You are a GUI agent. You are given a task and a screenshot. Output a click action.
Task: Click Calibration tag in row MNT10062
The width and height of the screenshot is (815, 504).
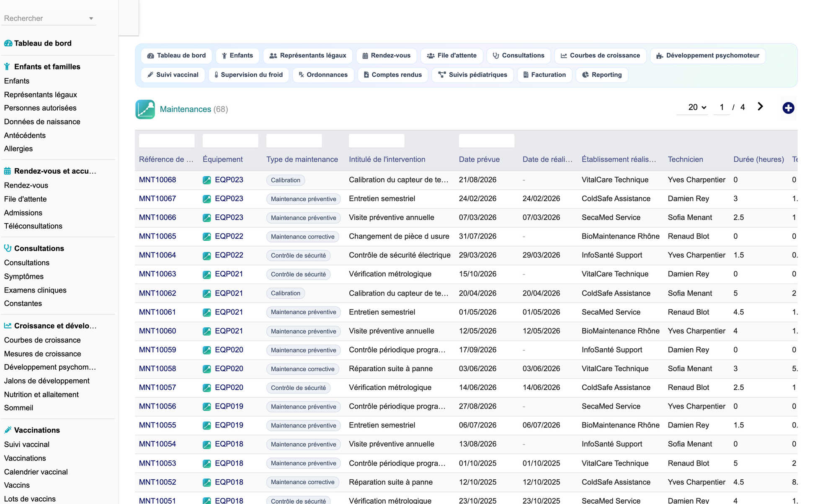click(x=286, y=293)
